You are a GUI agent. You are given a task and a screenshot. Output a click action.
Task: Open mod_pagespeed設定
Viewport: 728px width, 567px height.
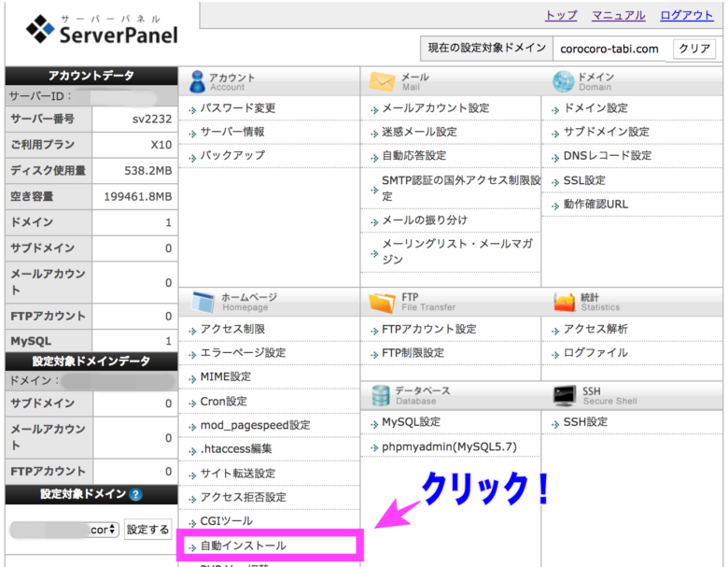coord(255,425)
